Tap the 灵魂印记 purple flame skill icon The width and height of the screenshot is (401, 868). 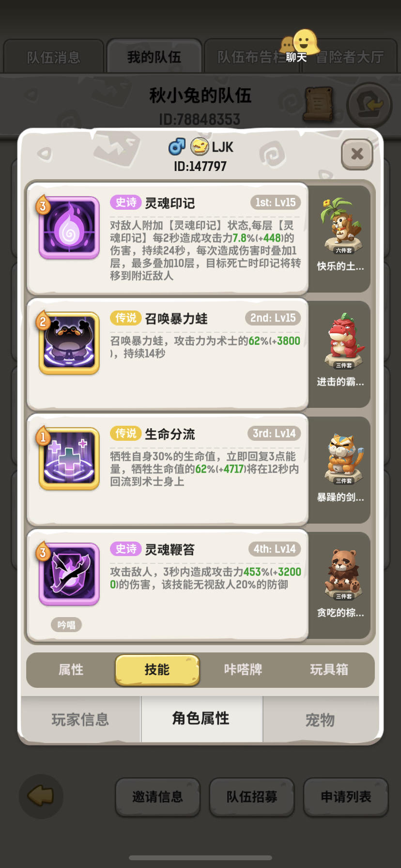coord(69,228)
